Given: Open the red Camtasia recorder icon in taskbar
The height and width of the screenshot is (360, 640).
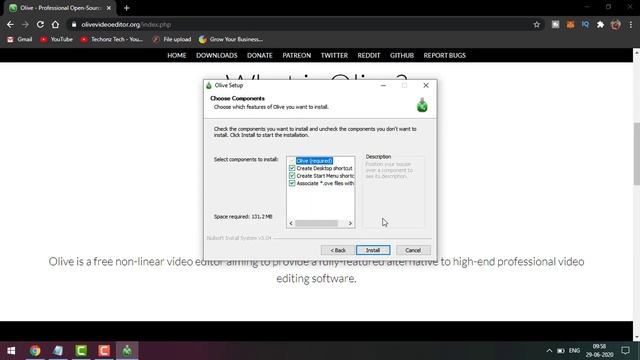Looking at the screenshot, I should 104,351.
